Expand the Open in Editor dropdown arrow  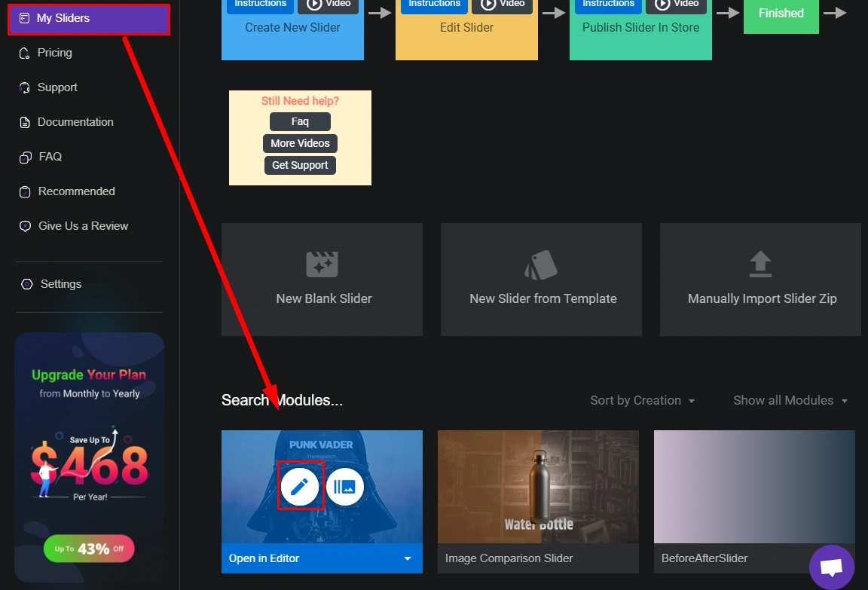408,558
